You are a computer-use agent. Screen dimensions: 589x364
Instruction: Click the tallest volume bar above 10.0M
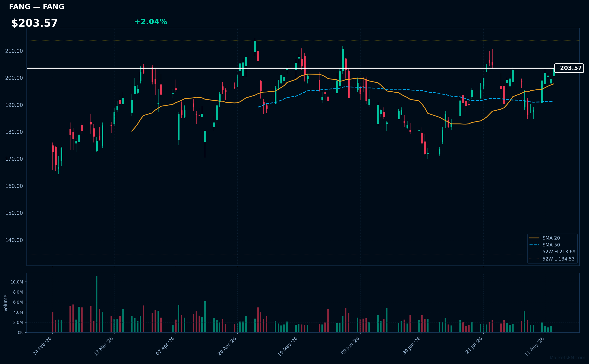97,304
